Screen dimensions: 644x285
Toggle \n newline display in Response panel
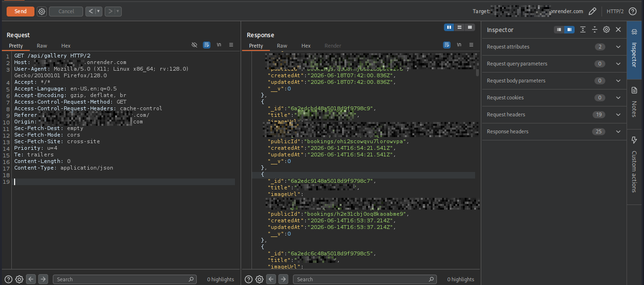[x=459, y=45]
